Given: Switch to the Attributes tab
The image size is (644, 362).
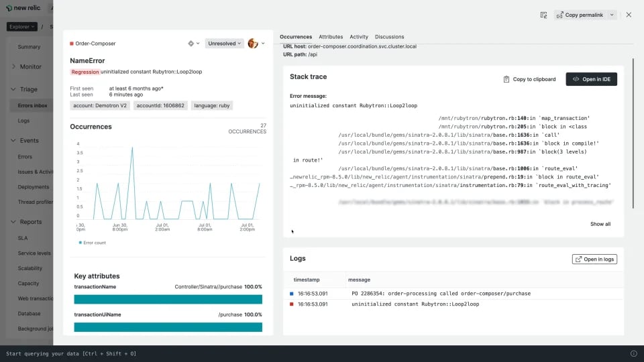Looking at the screenshot, I should 331,37.
